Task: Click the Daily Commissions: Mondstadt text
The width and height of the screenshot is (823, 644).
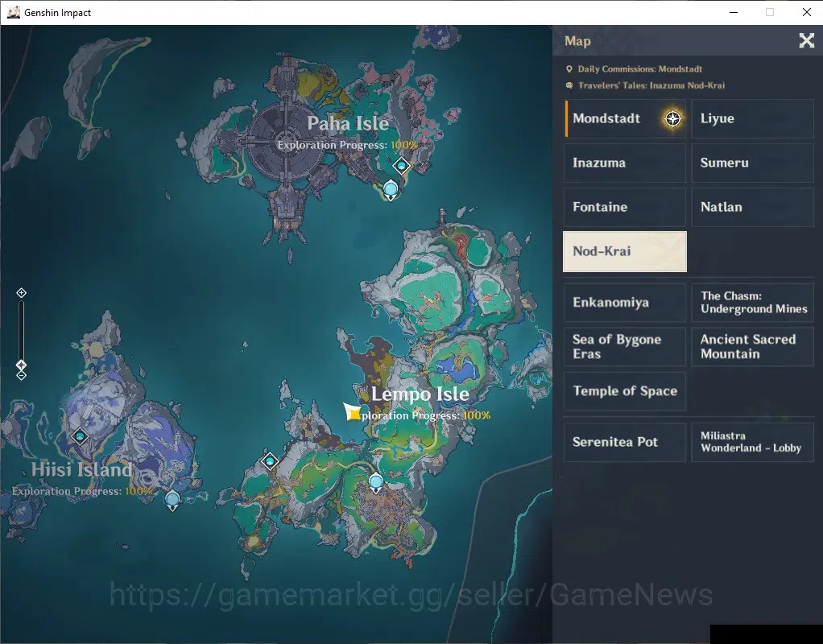Action: (x=640, y=68)
